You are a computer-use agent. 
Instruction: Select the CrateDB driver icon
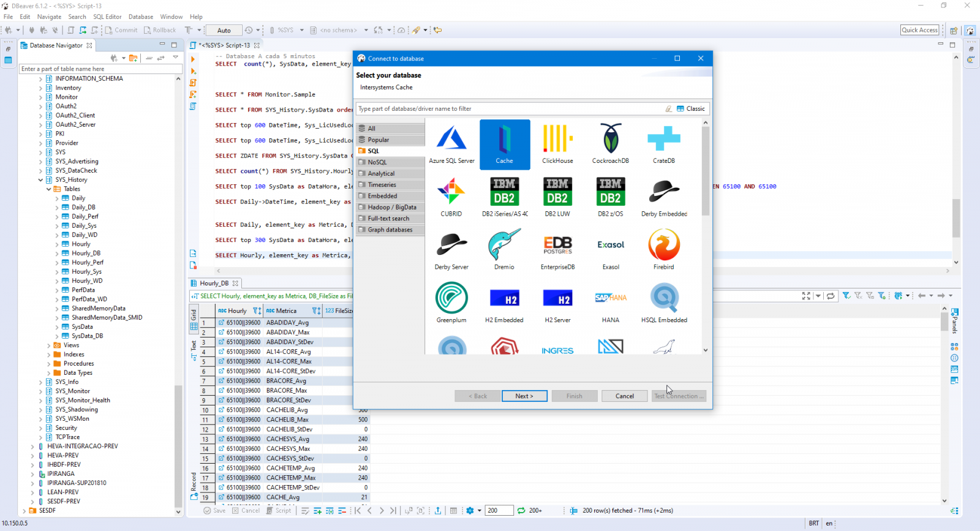(x=664, y=145)
